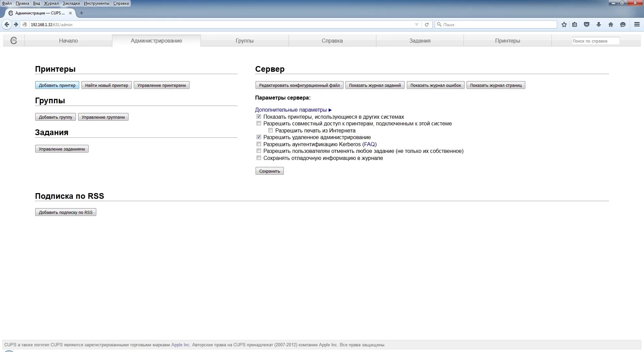Open the Kerberos 'FAQ' link
The height and width of the screenshot is (352, 644).
pos(369,144)
